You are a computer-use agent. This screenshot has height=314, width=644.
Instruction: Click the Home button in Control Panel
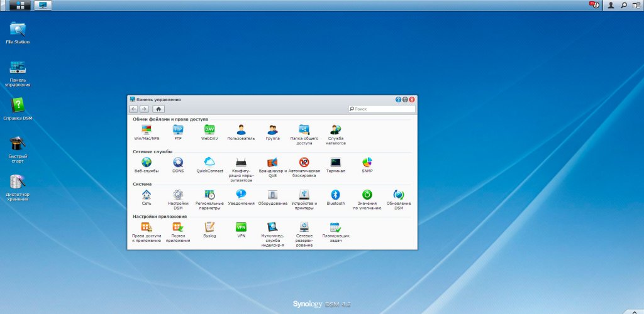point(158,109)
